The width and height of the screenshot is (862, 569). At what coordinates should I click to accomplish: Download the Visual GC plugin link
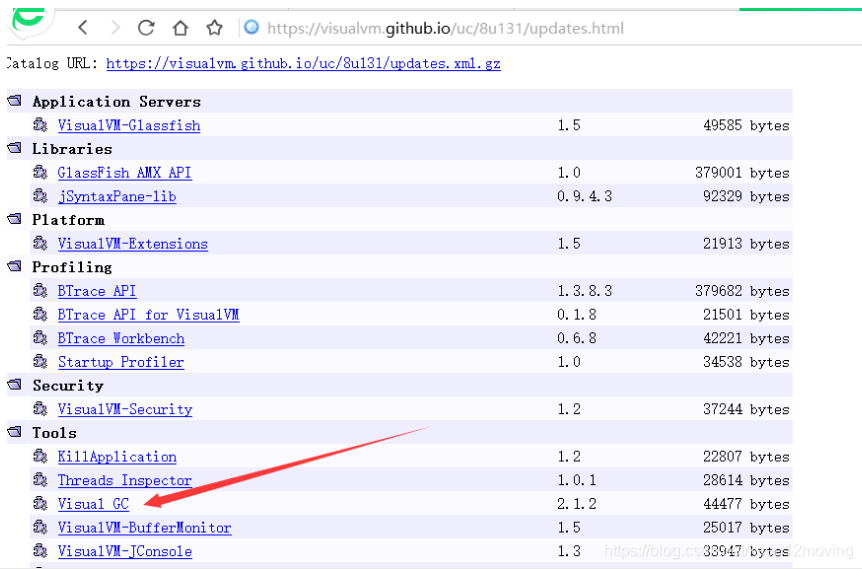click(93, 504)
